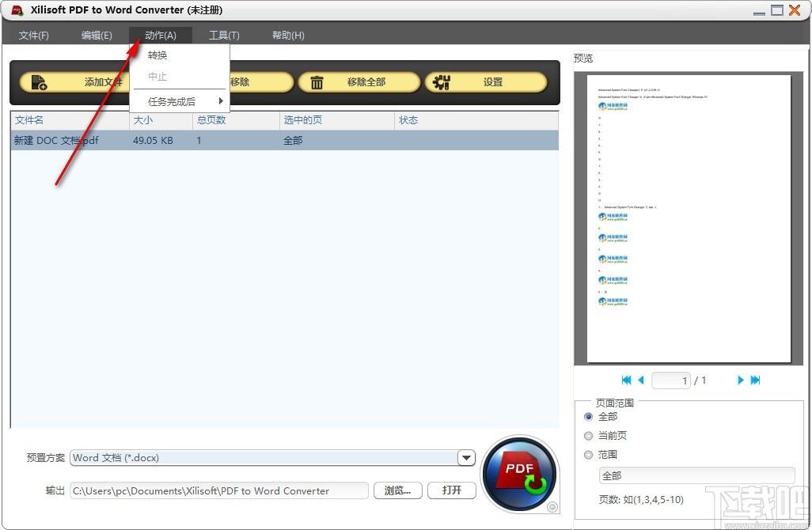Maximize the converter window
The width and height of the screenshot is (812, 530).
pyautogui.click(x=777, y=9)
